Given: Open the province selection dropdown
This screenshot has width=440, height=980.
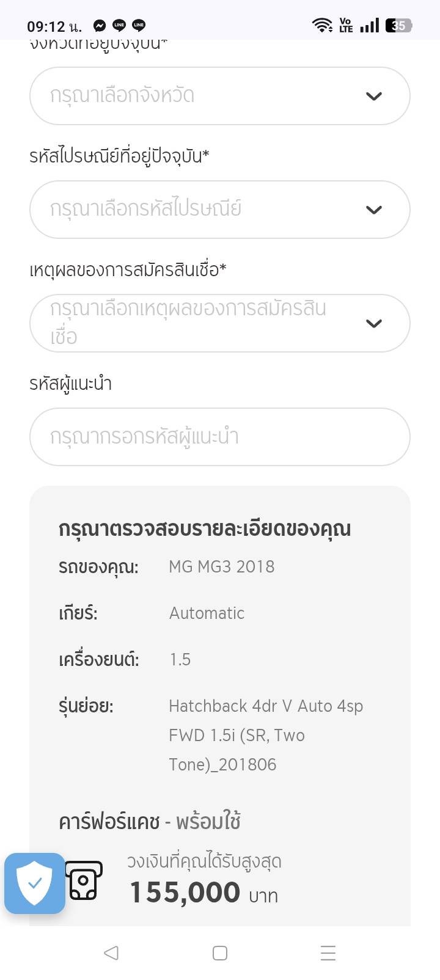Looking at the screenshot, I should pos(208,96).
